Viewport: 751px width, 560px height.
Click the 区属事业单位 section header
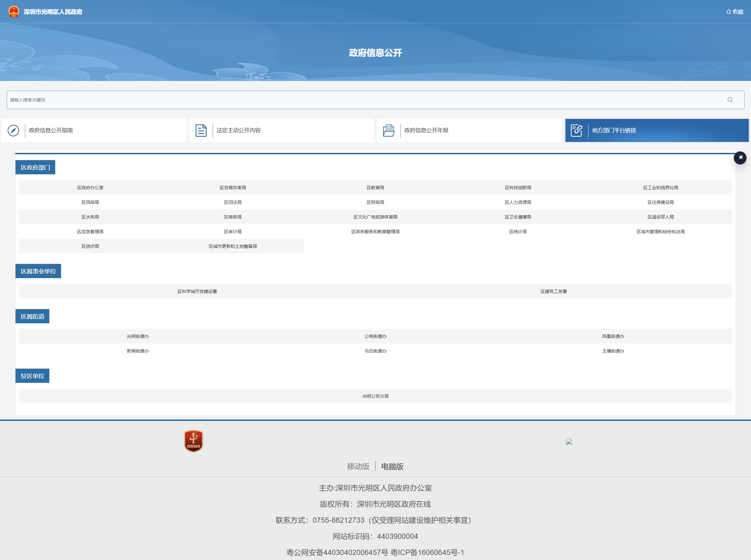tap(38, 271)
